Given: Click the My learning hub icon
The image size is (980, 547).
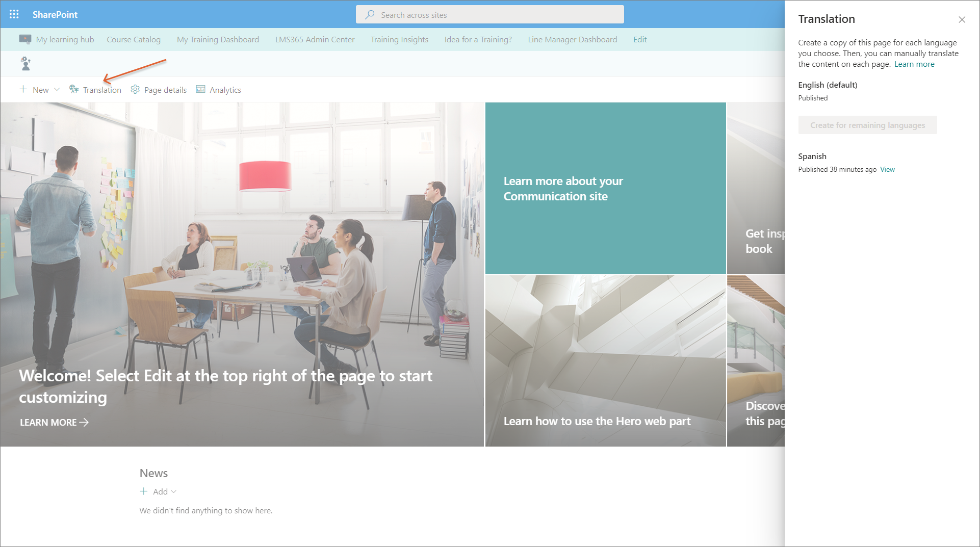Looking at the screenshot, I should [25, 39].
